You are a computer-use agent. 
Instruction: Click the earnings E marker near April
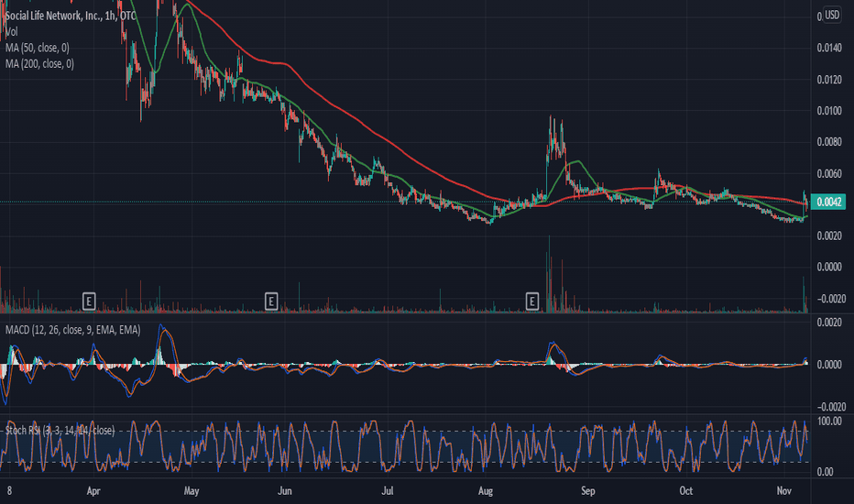click(89, 301)
